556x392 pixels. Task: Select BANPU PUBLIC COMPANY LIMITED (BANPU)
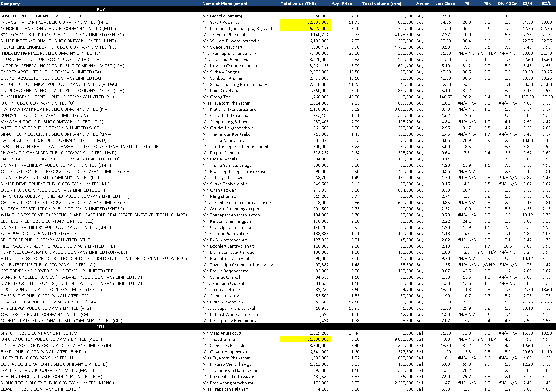(x=43, y=352)
